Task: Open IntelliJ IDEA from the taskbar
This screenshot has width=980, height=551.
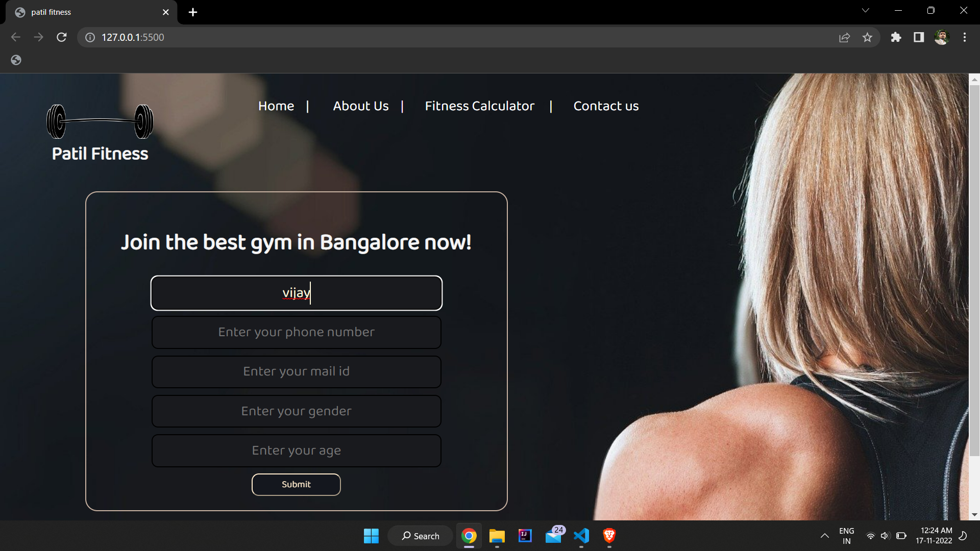Action: point(525,536)
